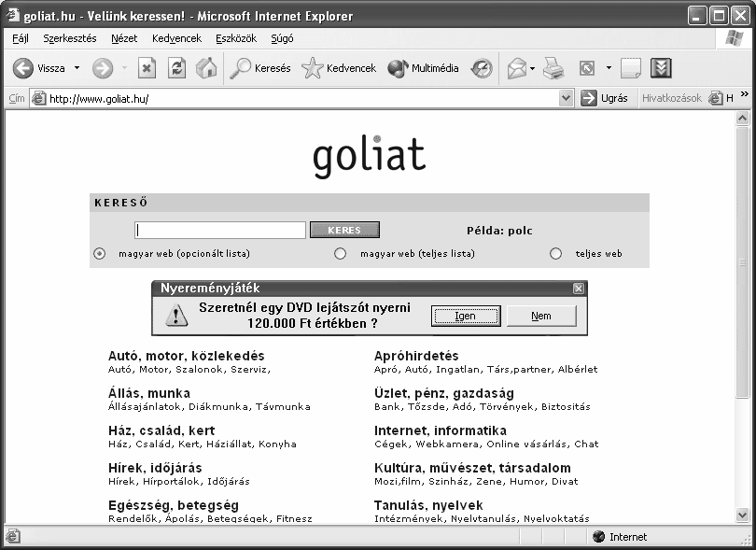Open the Súgó menu

pos(282,38)
